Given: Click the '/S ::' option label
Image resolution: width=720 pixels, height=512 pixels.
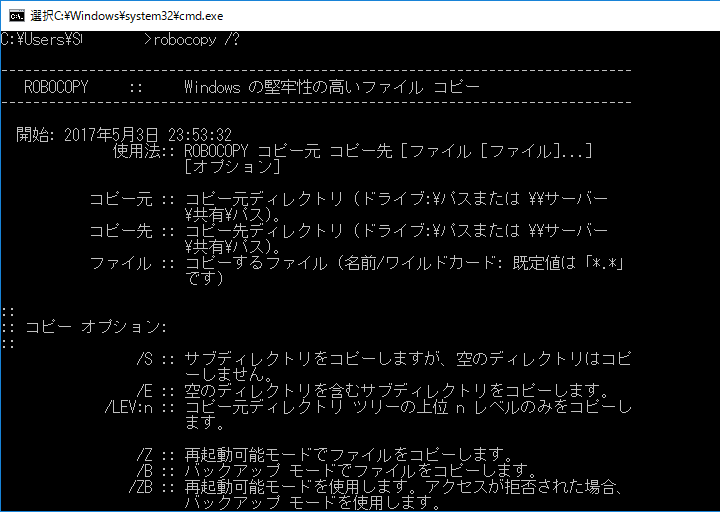Looking at the screenshot, I should [156, 359].
